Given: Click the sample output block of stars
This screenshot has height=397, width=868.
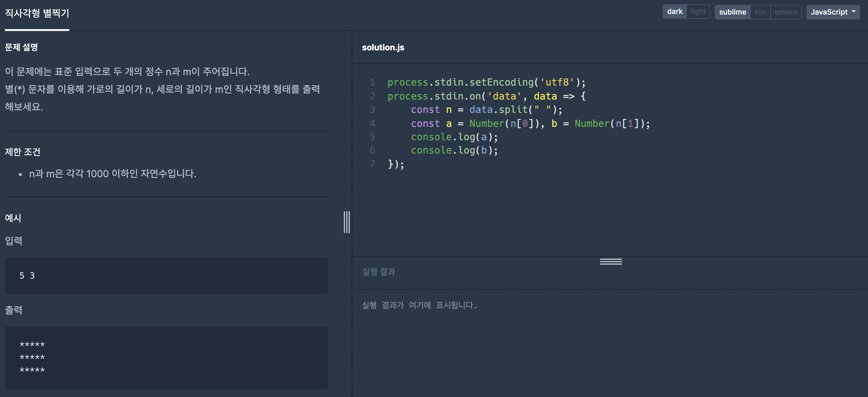Looking at the screenshot, I should coord(166,357).
